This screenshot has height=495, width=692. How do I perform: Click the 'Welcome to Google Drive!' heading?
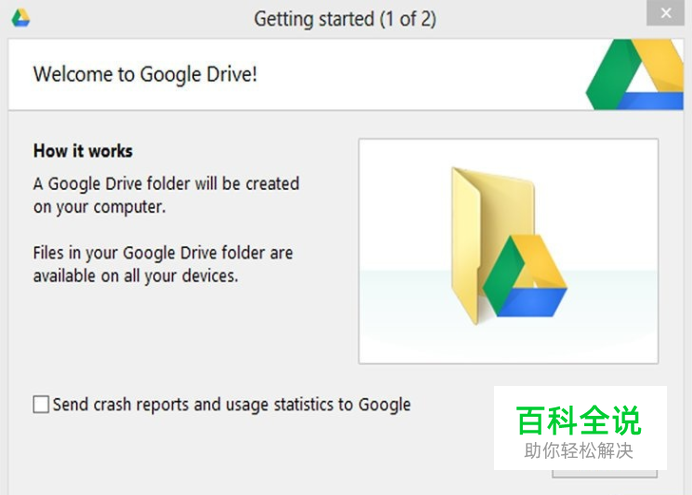click(x=145, y=74)
